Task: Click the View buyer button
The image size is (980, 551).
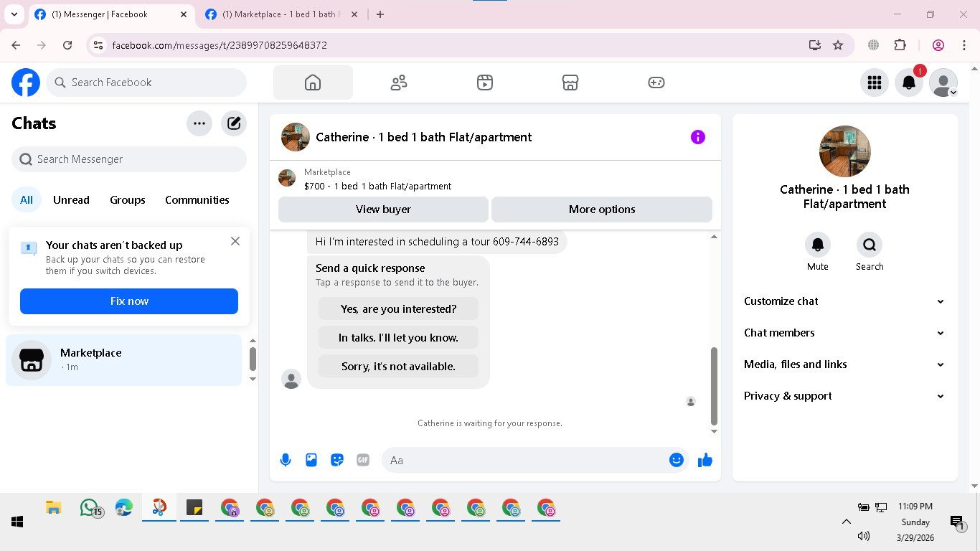Action: tap(383, 209)
